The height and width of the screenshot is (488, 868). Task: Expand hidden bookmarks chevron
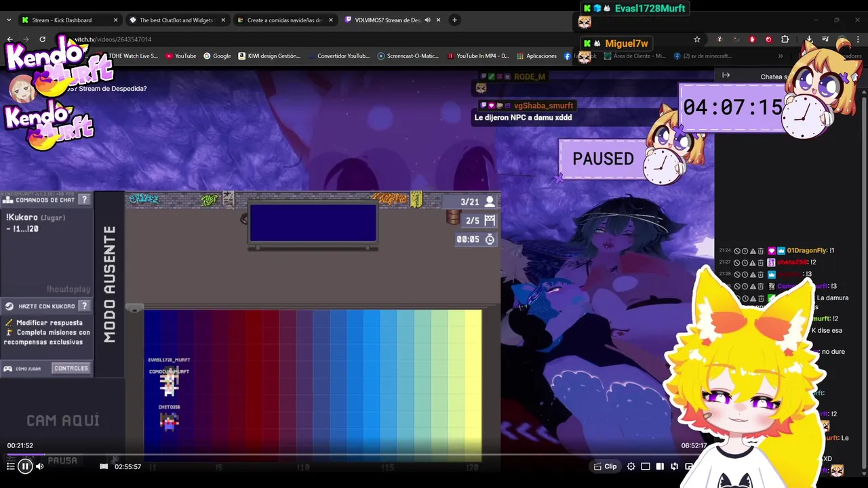point(781,56)
